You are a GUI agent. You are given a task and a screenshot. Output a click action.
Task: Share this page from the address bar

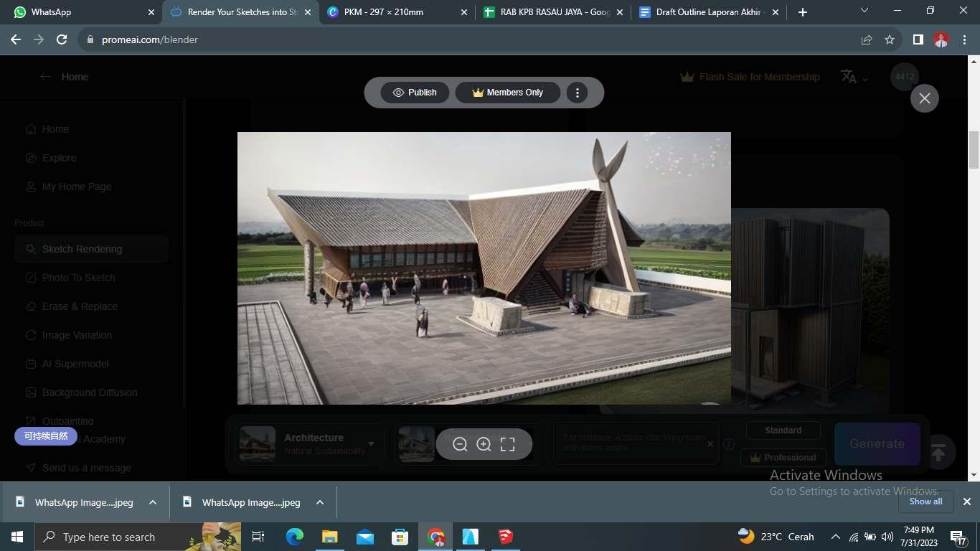click(x=867, y=40)
